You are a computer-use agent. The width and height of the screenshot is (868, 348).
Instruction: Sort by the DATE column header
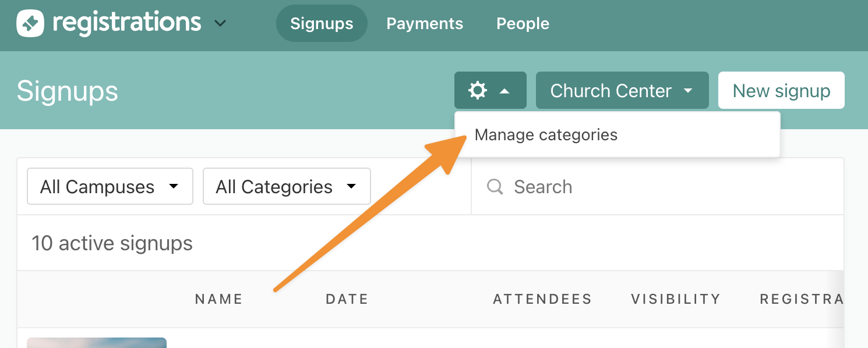(x=347, y=299)
